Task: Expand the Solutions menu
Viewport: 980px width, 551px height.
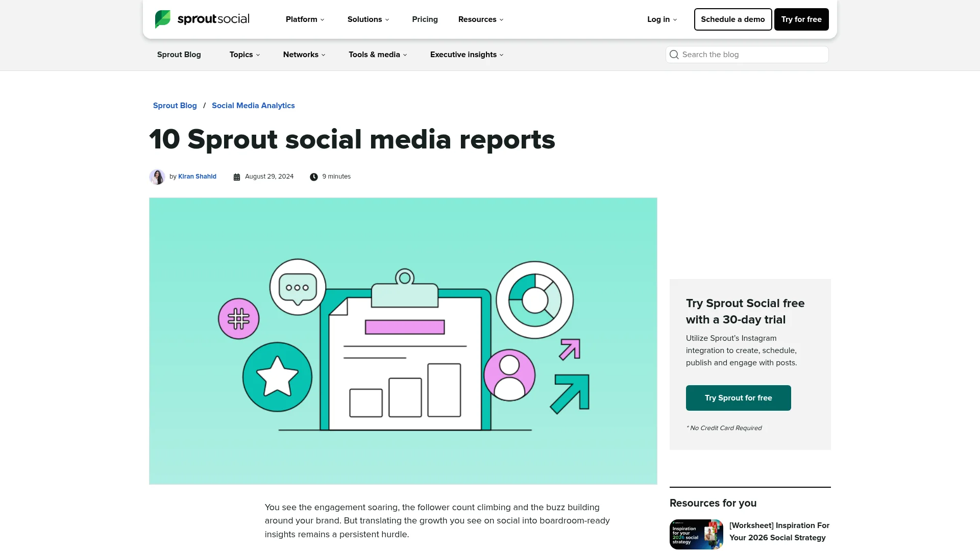Action: (369, 19)
